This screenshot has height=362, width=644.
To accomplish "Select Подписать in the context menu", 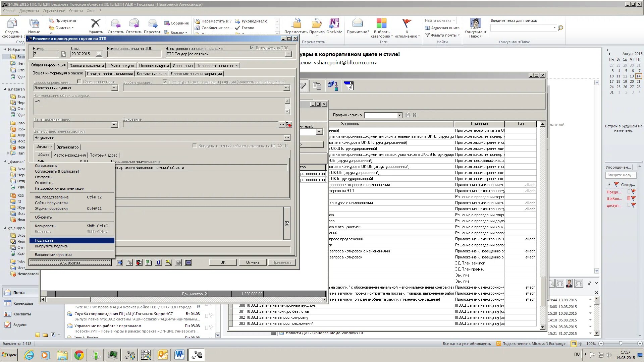I will [x=44, y=240].
